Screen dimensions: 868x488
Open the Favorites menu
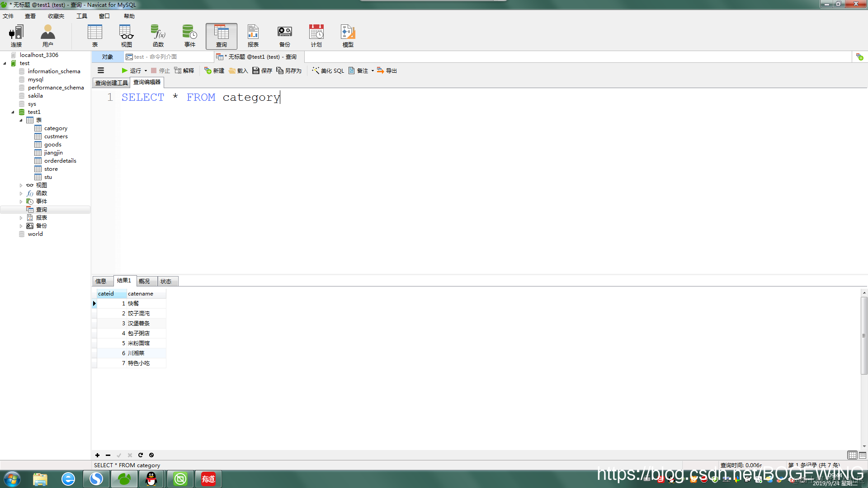[56, 16]
